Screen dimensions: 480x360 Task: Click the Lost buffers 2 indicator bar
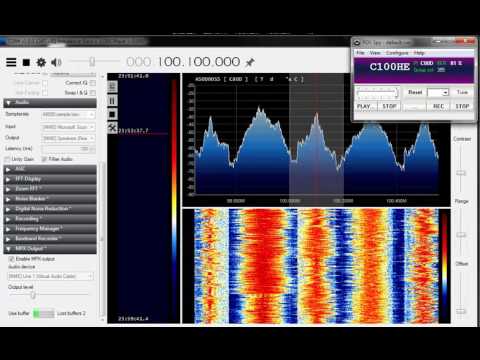coord(44,313)
